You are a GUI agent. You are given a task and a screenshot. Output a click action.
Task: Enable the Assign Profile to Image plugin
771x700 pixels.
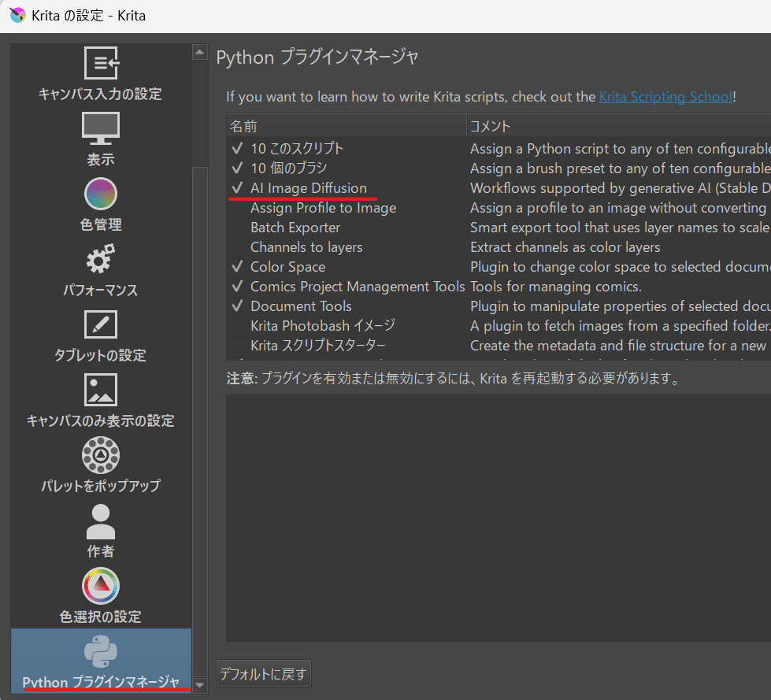(x=238, y=207)
